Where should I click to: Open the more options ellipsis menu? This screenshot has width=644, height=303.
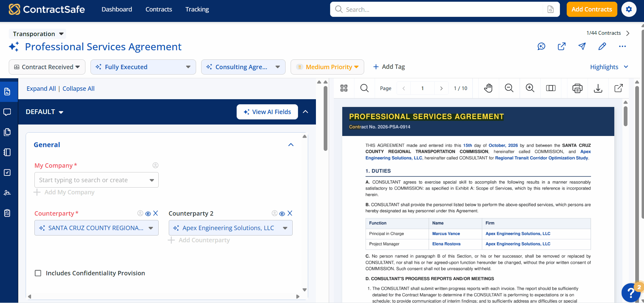(x=622, y=46)
